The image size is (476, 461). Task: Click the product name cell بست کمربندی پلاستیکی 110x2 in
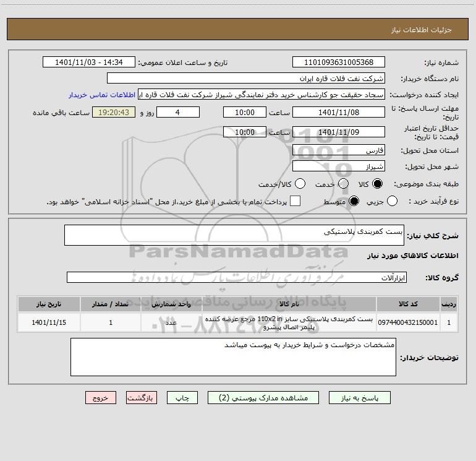click(289, 323)
